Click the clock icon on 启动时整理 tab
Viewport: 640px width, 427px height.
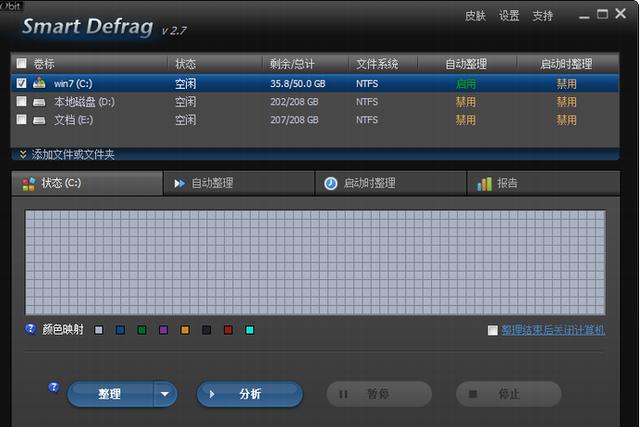click(331, 184)
